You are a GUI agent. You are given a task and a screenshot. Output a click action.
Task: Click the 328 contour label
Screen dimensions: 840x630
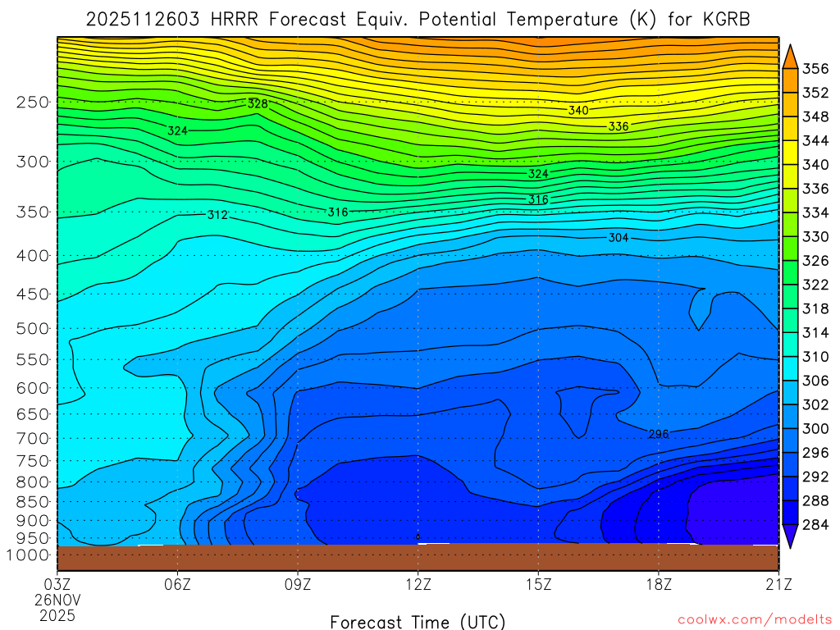pos(258,104)
